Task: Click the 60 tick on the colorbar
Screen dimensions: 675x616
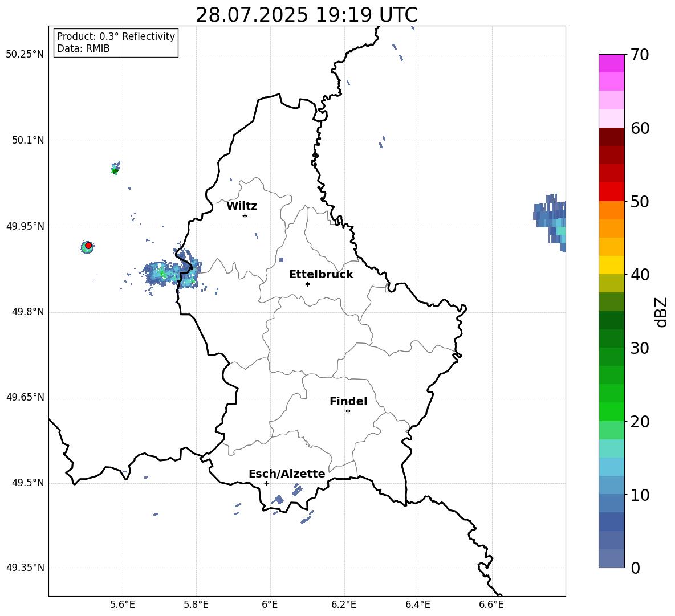Action: pyautogui.click(x=640, y=128)
